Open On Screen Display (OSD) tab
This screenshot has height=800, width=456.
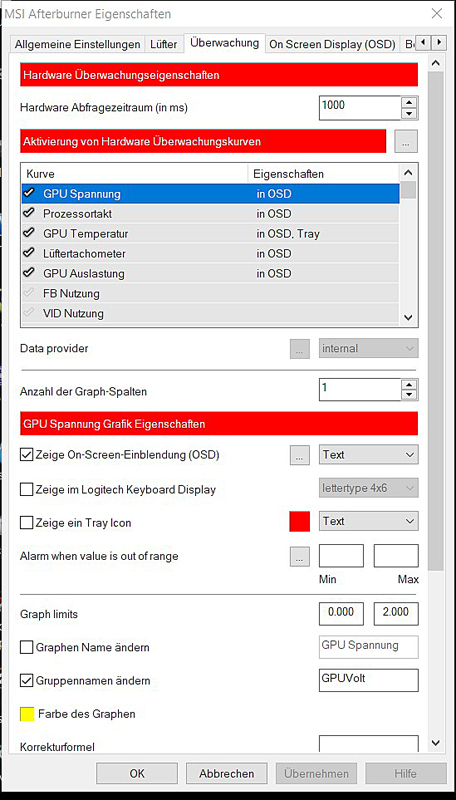[332, 44]
